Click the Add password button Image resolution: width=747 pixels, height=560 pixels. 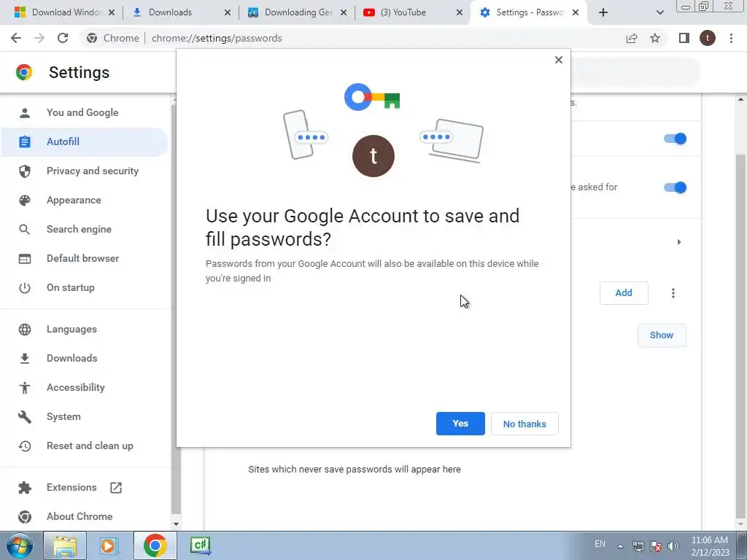(624, 293)
